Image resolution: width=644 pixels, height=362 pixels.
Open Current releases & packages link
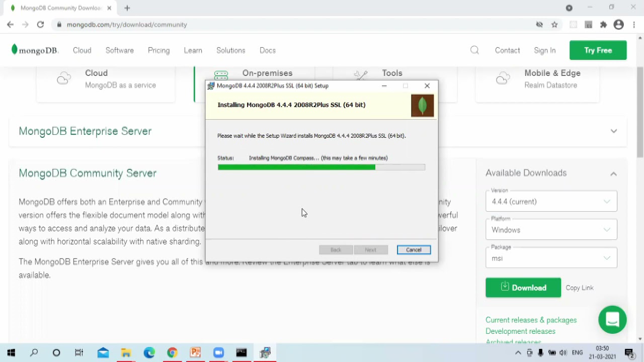click(531, 320)
